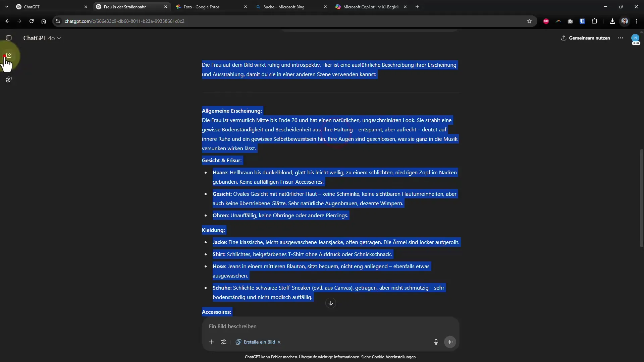The height and width of the screenshot is (362, 644).
Task: Open the Cookie-Voreinstellungen link
Action: point(393,357)
